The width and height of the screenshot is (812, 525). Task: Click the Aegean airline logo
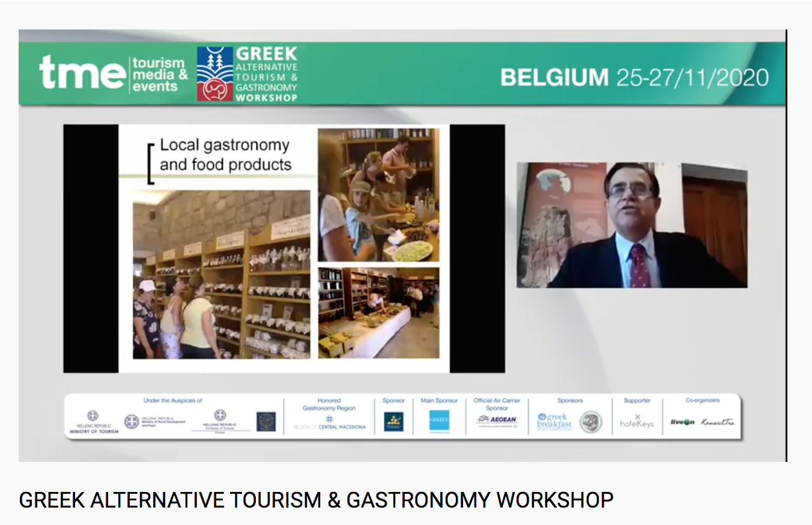pos(497,420)
